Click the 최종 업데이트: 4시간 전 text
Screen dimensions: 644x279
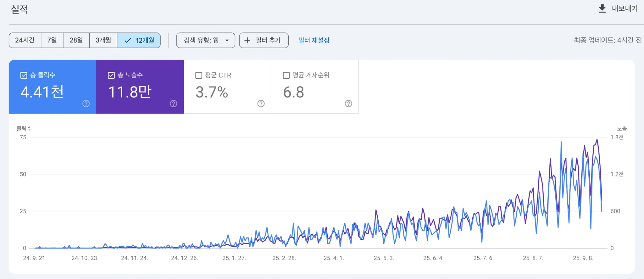tap(608, 40)
